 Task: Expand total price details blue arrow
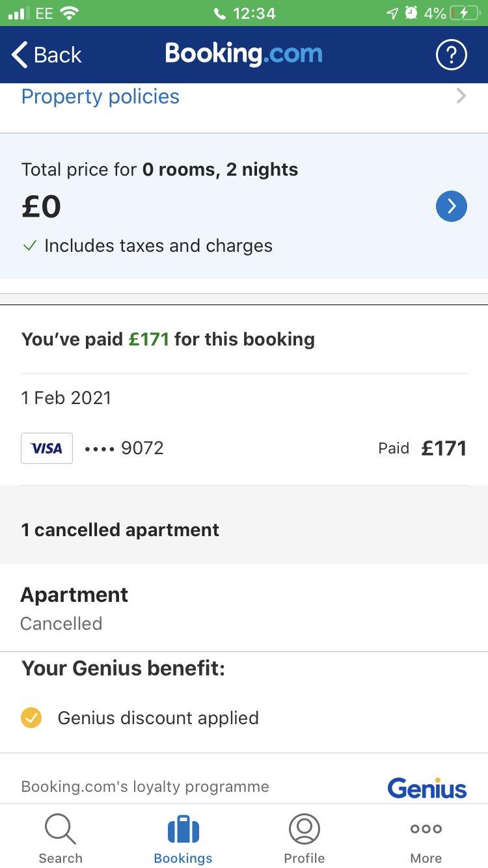(x=451, y=207)
